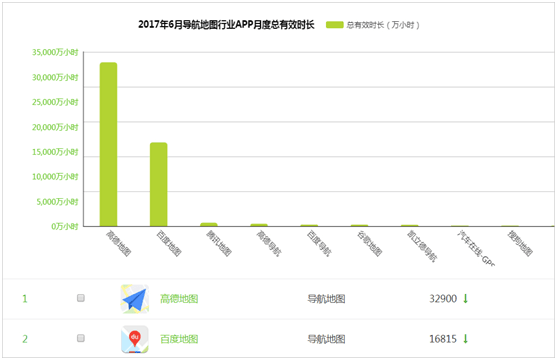Click the down arrow next to 32900
Viewport: 557px width, 360px height.
click(465, 299)
